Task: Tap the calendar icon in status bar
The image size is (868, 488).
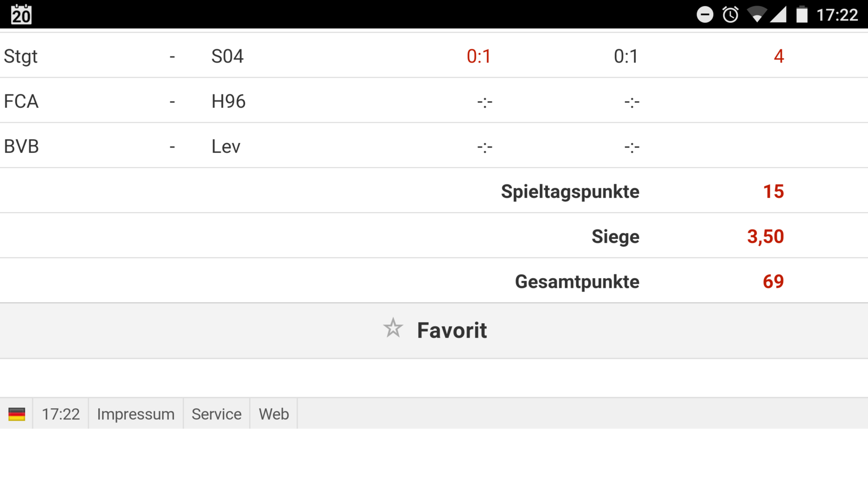Action: [21, 14]
